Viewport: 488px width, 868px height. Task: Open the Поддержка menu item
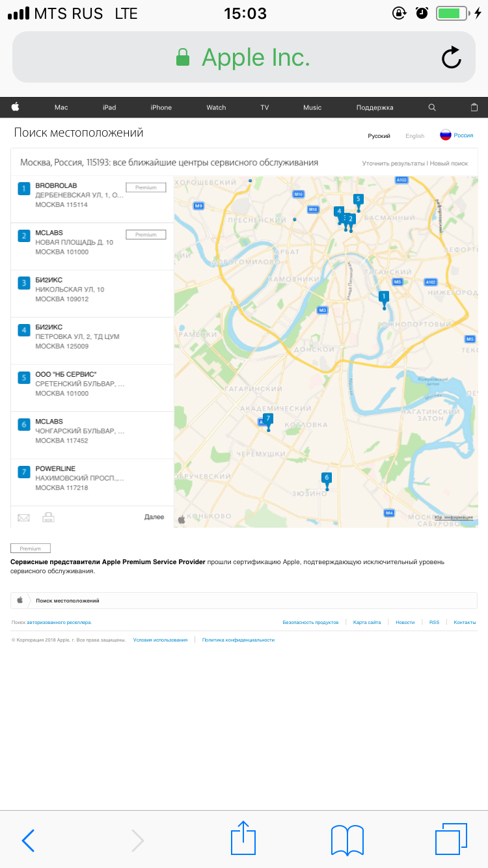375,107
